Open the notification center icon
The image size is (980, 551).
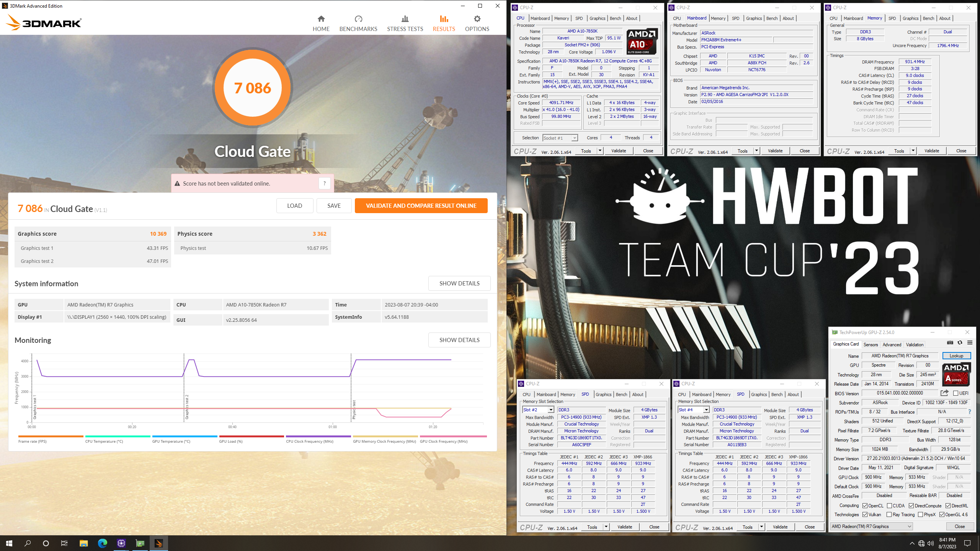pyautogui.click(x=967, y=543)
